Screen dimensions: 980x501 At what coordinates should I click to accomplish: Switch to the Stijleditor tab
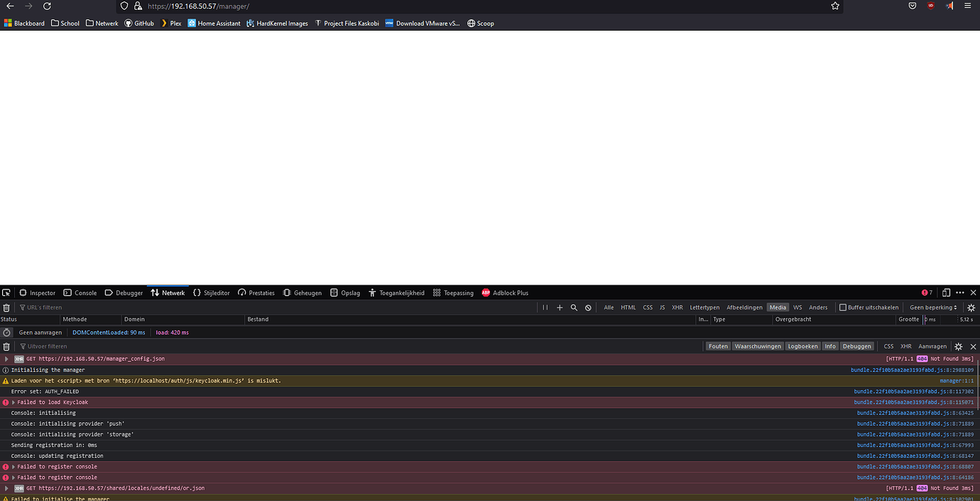[x=212, y=292]
